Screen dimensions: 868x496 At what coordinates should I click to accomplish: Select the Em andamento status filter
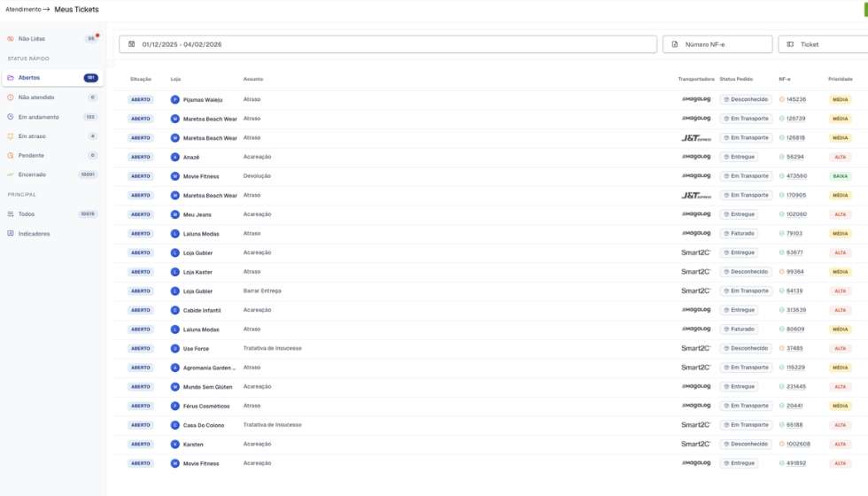pos(39,117)
